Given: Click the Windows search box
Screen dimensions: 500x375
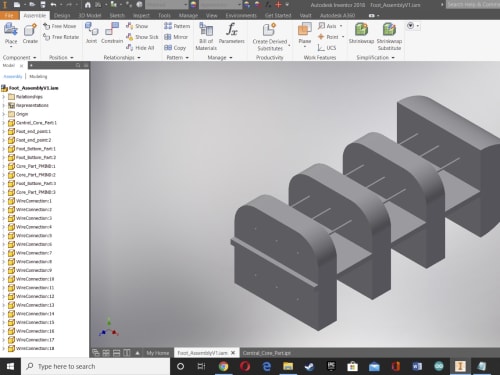Looking at the screenshot, I should tap(96, 366).
